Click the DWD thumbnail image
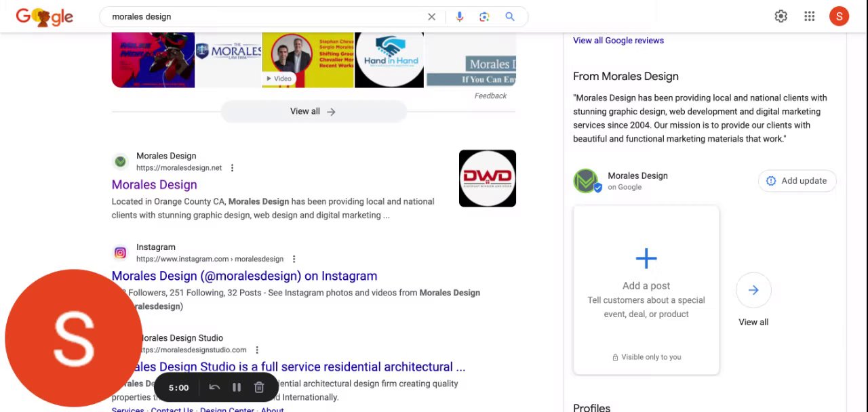The image size is (868, 412). (x=488, y=178)
